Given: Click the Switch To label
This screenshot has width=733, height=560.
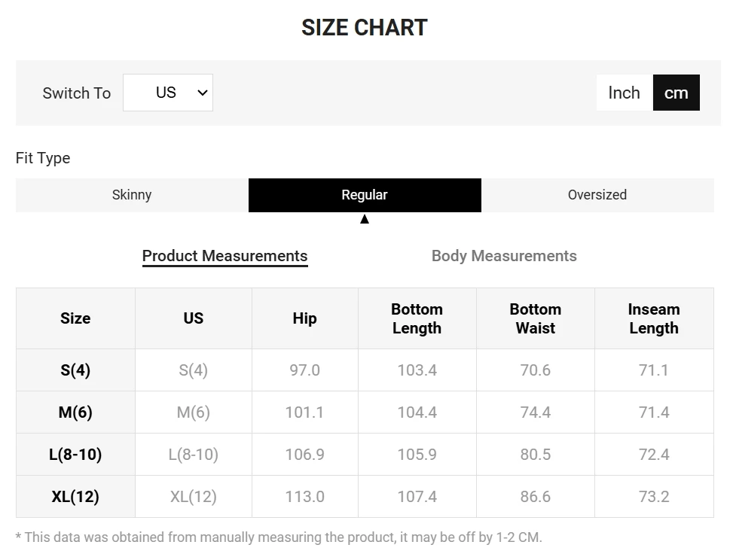Looking at the screenshot, I should (x=77, y=93).
